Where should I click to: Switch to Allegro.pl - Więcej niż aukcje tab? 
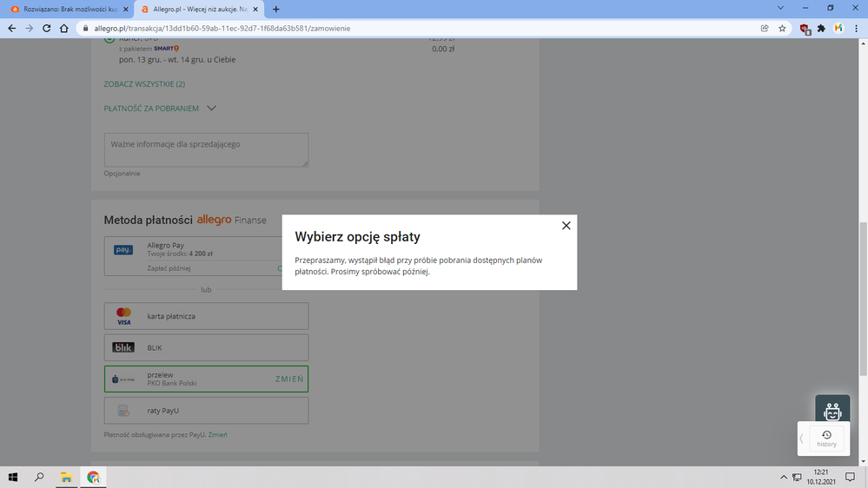click(199, 9)
